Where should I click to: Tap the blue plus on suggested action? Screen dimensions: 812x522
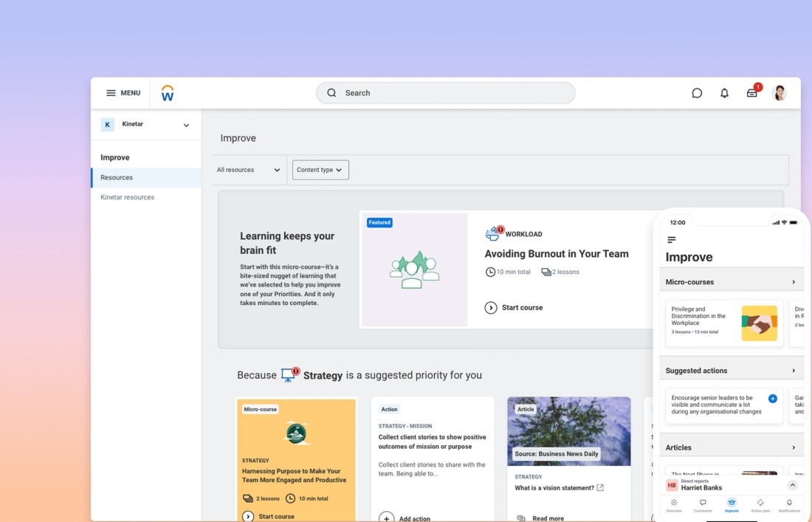(x=772, y=399)
